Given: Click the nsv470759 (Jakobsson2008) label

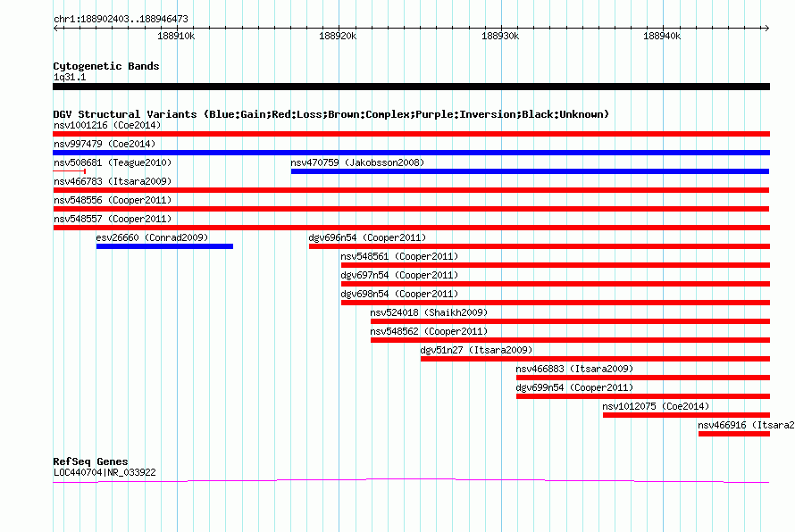Looking at the screenshot, I should 357,162.
